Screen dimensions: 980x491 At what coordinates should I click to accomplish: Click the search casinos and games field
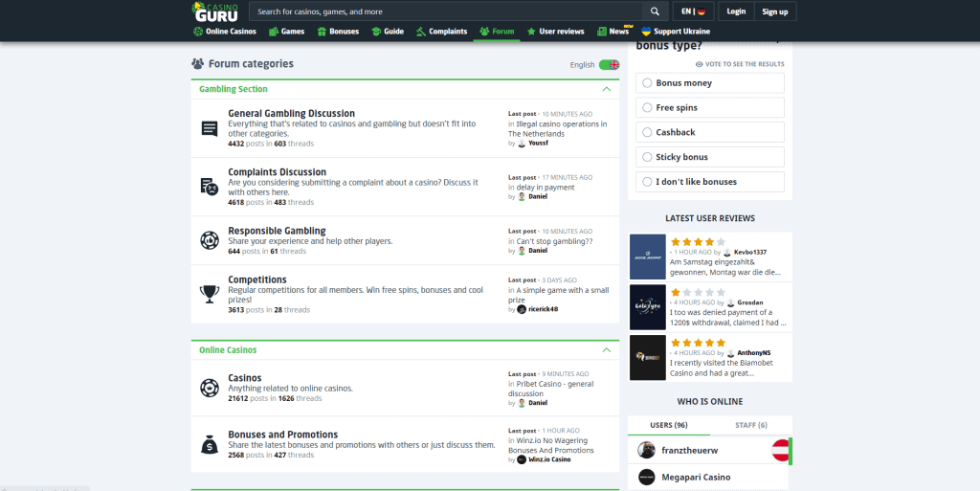point(446,11)
